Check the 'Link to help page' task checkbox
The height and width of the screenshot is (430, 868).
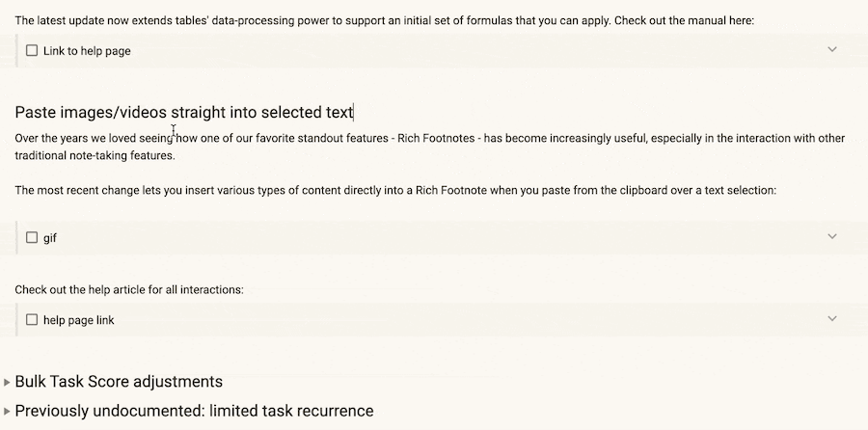(32, 50)
